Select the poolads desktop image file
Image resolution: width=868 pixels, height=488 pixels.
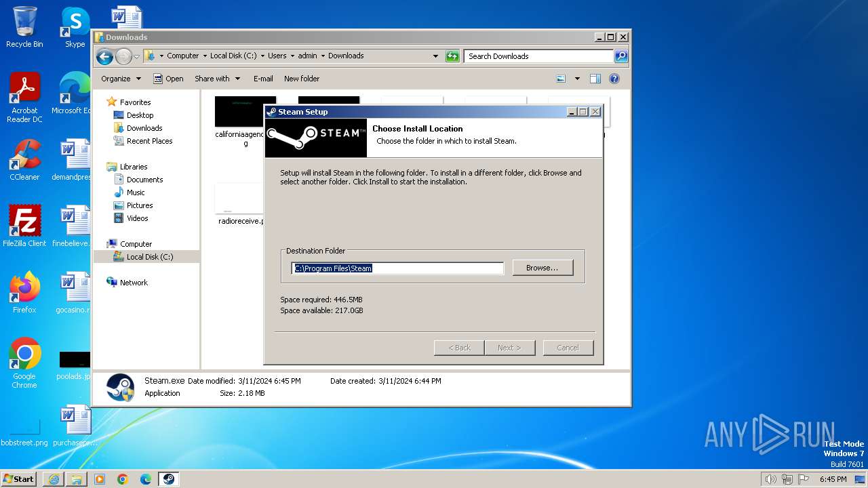pos(75,365)
